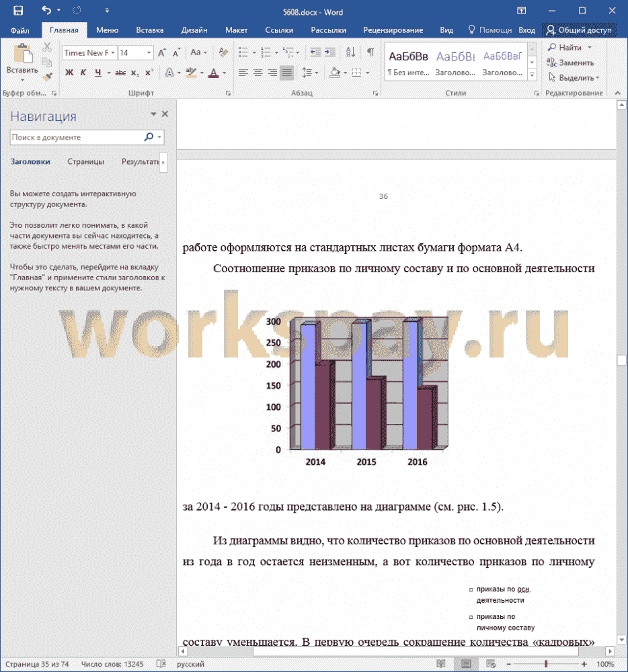
Task: Sort the selected text alphabetically
Action: point(351,52)
